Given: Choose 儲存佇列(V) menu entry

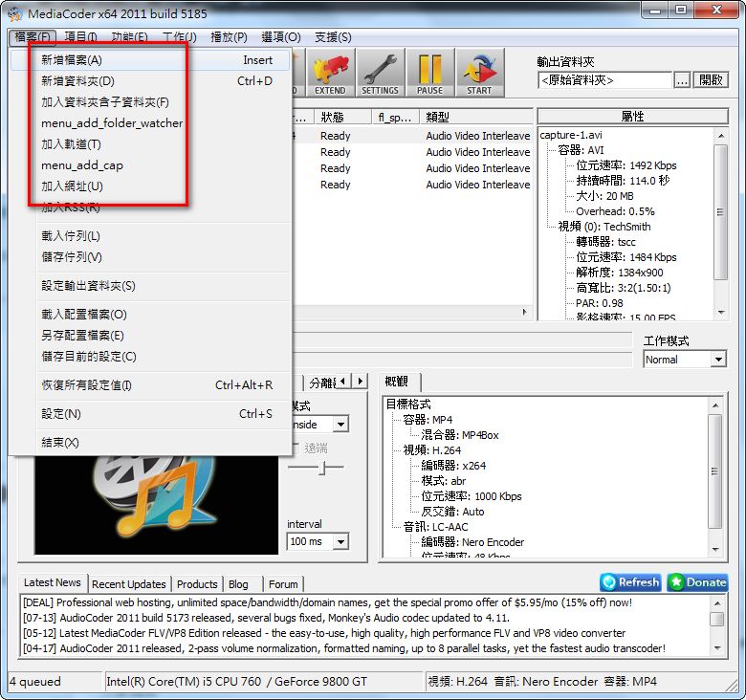Looking at the screenshot, I should [x=150, y=257].
